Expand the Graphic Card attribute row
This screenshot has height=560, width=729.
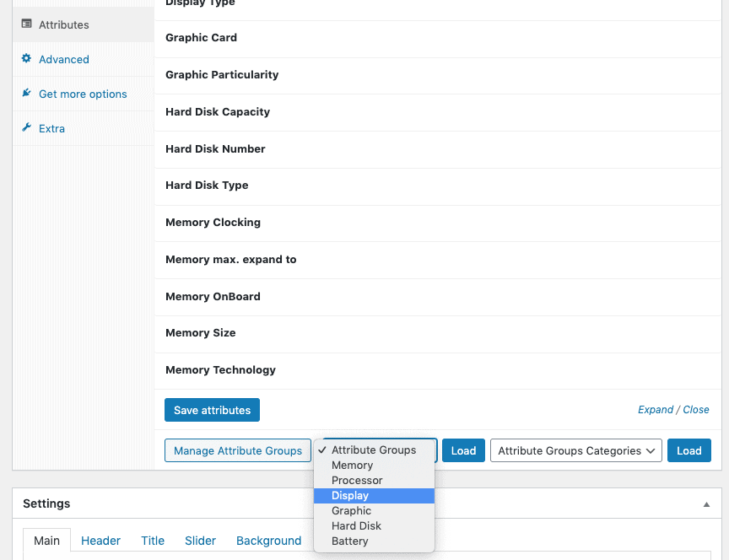[201, 38]
